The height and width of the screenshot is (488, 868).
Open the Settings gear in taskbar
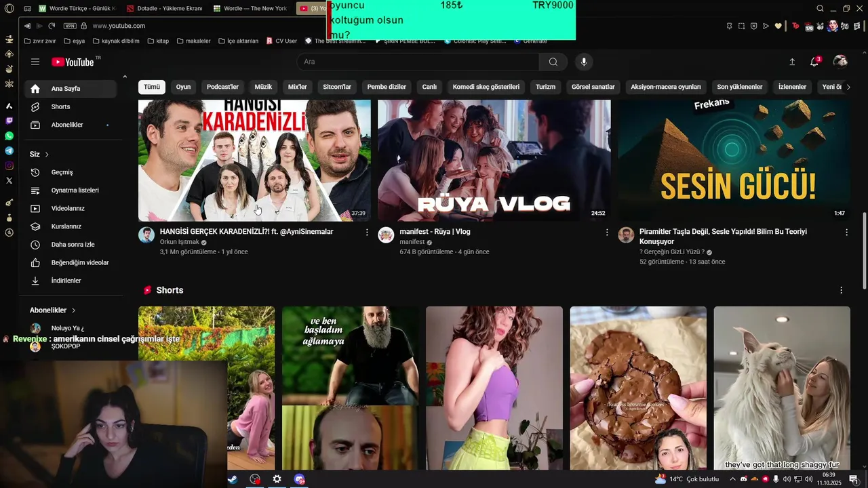tap(277, 479)
